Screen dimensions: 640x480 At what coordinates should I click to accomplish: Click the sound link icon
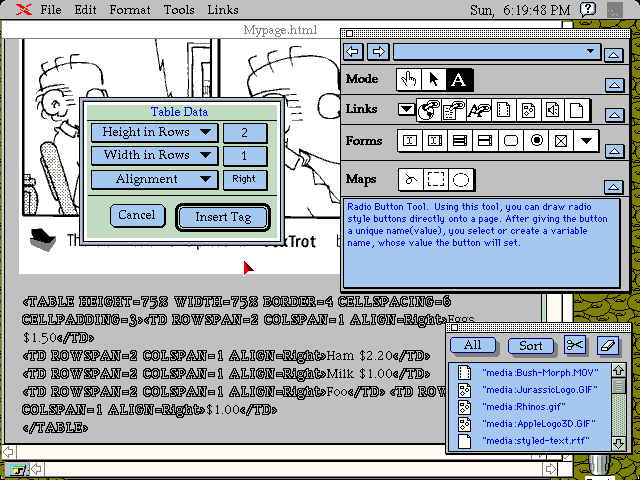(552, 110)
